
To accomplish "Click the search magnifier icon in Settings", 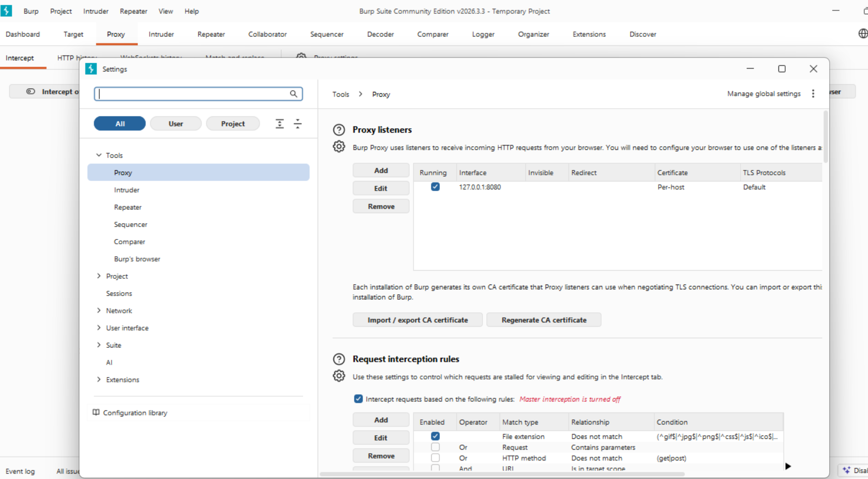I will point(294,94).
